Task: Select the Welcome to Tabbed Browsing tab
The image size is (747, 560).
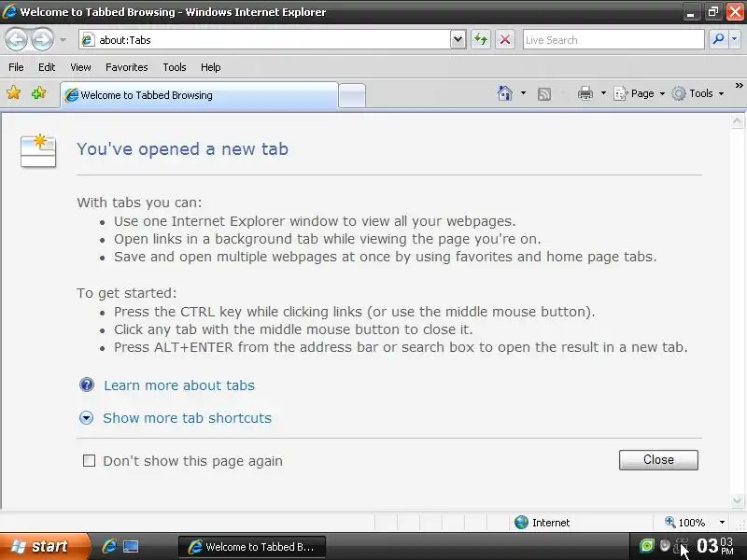Action: point(199,95)
